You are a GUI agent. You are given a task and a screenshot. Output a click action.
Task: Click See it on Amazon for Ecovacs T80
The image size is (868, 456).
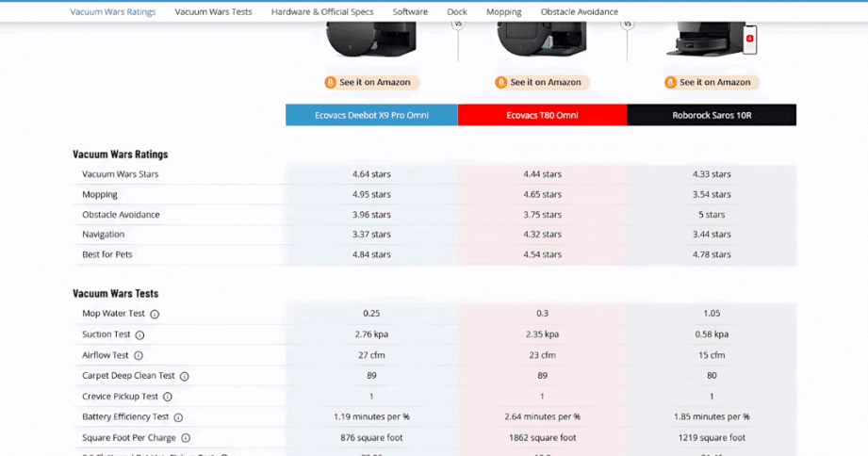pyautogui.click(x=543, y=83)
